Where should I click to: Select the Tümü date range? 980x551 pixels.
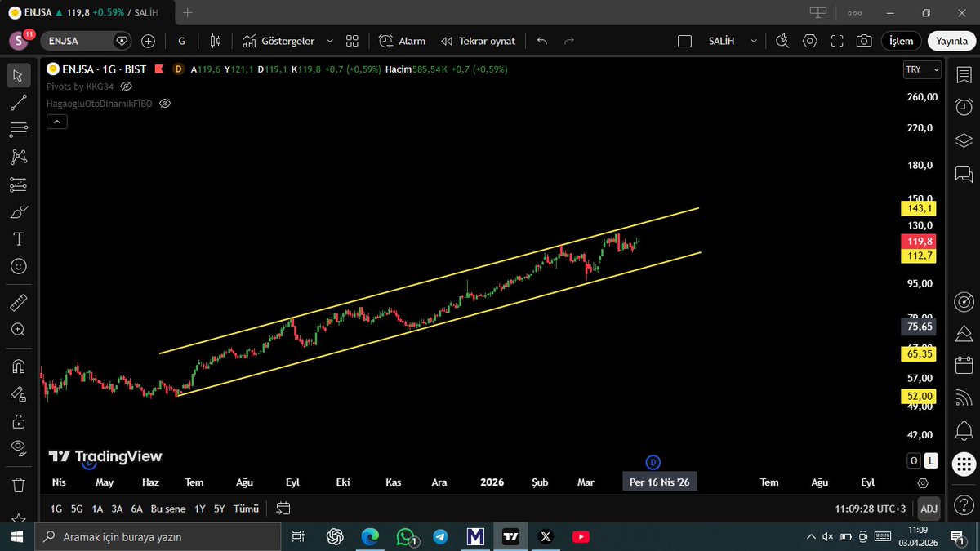[246, 509]
